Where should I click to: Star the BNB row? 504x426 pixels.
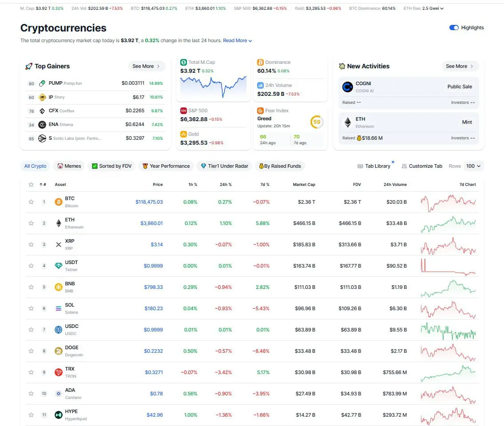coord(31,287)
